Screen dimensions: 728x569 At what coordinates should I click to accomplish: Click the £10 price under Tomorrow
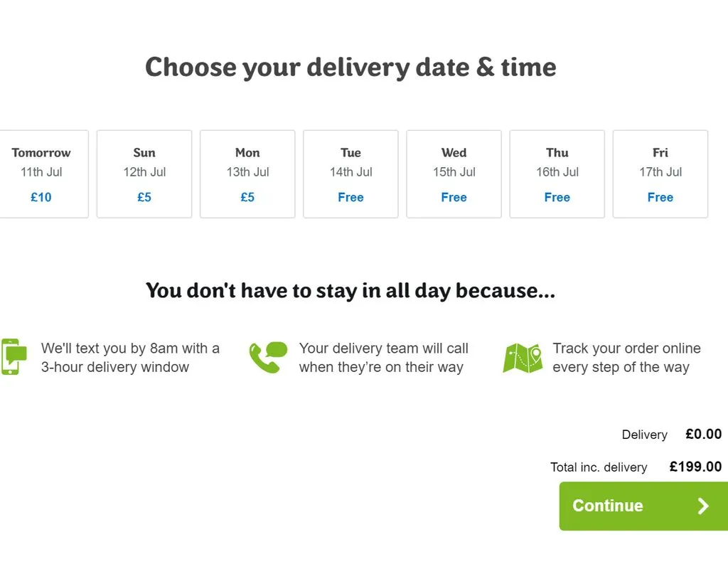(x=41, y=197)
